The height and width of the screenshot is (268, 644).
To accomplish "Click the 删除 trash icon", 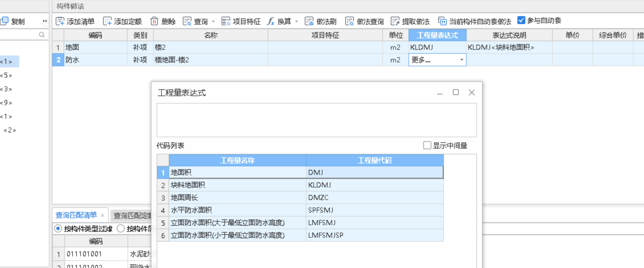I will (154, 21).
